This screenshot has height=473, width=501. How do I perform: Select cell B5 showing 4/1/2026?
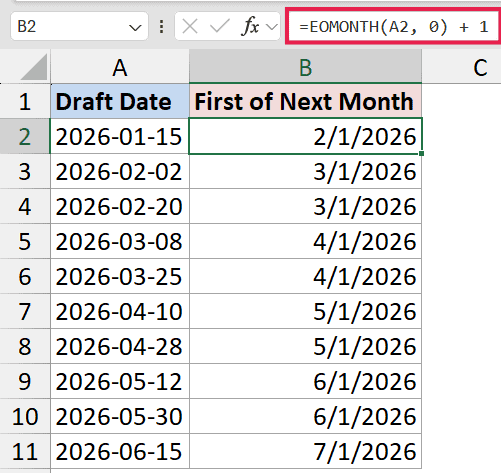point(305,241)
